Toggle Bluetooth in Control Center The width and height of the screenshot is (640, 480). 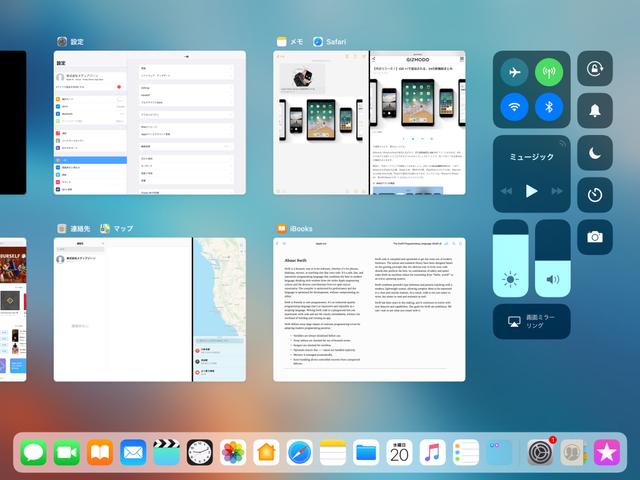(549, 107)
